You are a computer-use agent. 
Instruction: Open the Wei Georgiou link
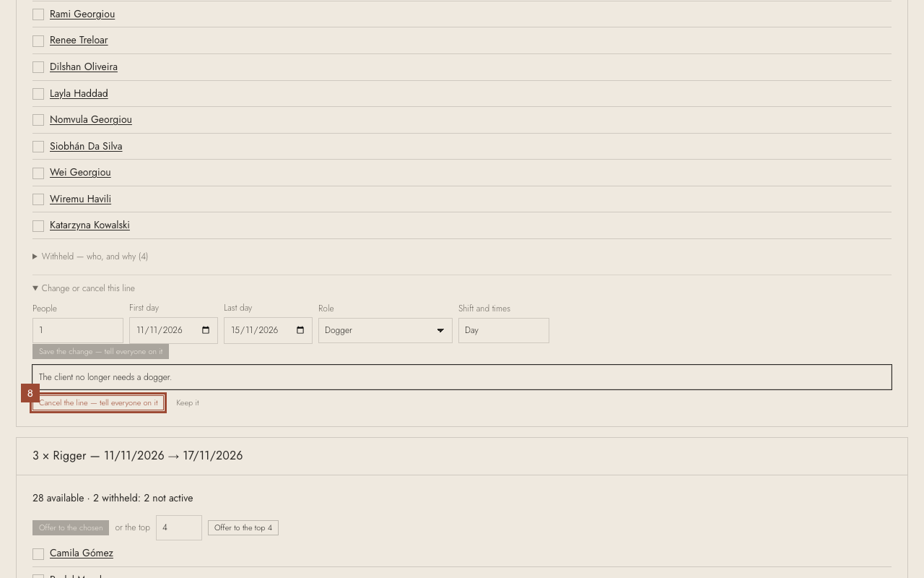80,172
